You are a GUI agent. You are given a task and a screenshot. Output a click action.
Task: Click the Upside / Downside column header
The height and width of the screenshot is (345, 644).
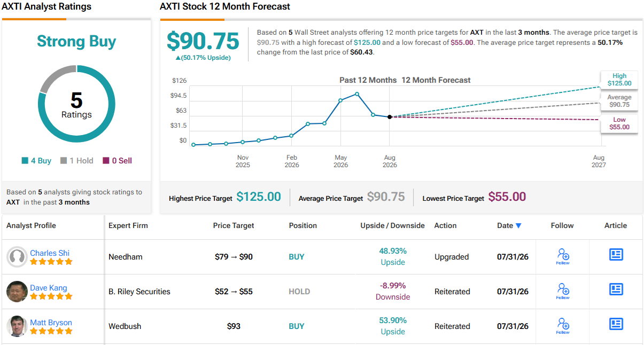pyautogui.click(x=393, y=225)
